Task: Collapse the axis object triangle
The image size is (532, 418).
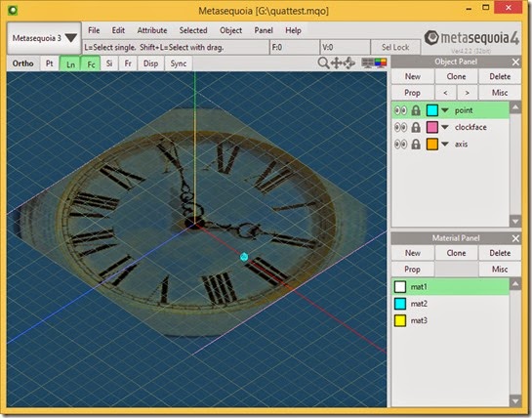Action: pos(445,145)
